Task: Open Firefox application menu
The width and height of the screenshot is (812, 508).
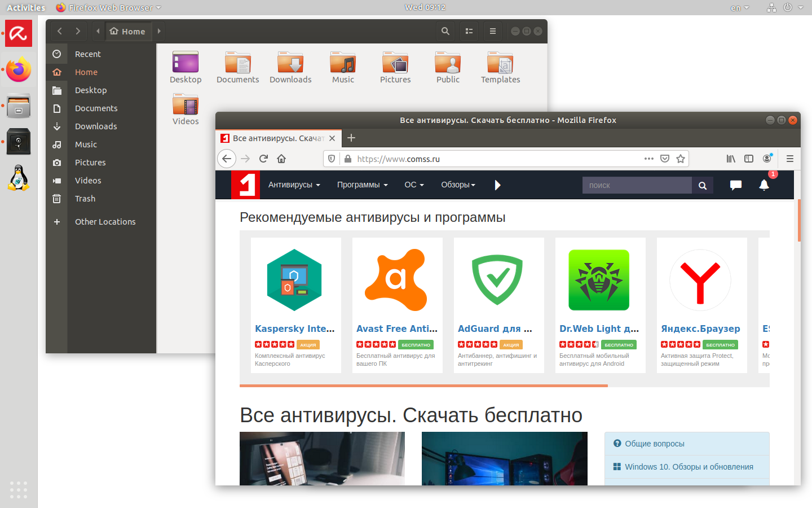Action: point(790,159)
